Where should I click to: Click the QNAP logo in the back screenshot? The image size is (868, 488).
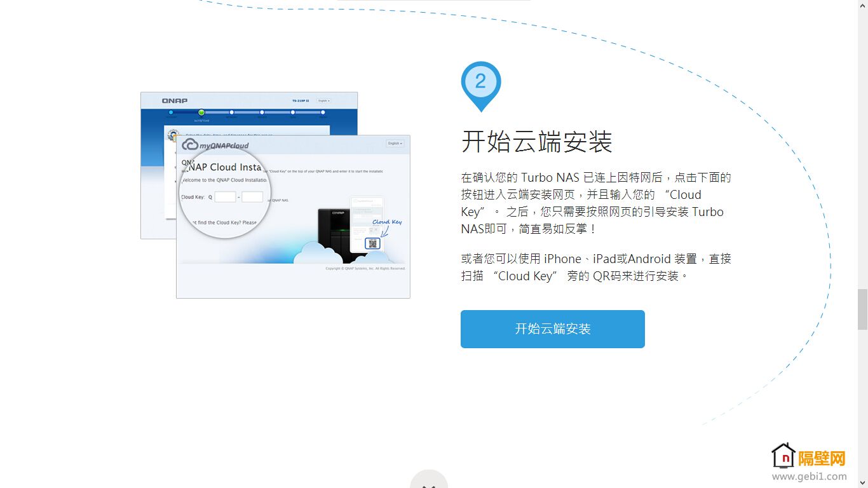point(174,101)
